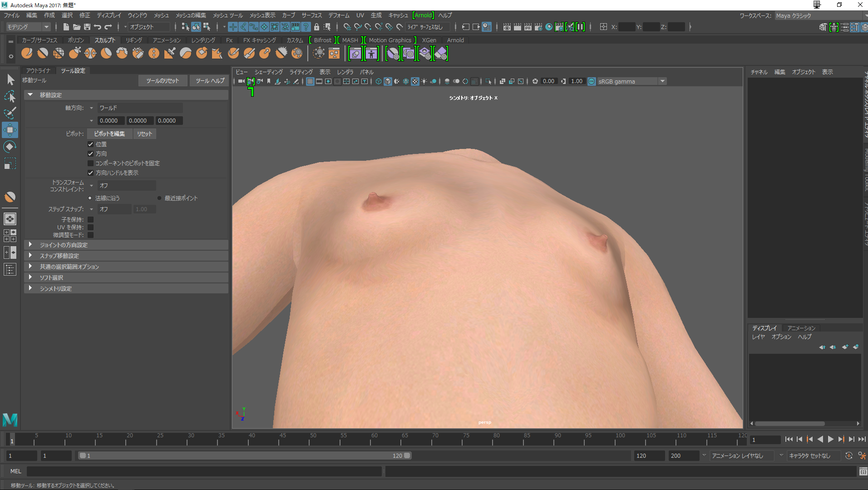
Task: Uncheck 方向ハンドルを表示 checkbox
Action: (90, 173)
